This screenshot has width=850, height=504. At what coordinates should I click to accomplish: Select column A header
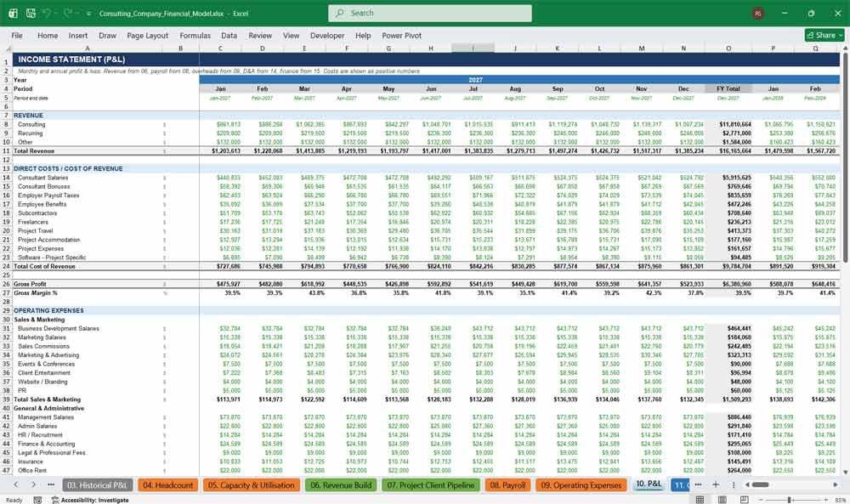pos(87,48)
